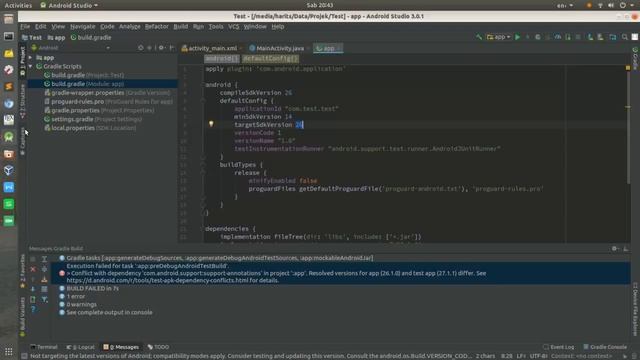Click the Search Everywhere magnifier icon
This screenshot has height=360, width=640.
pyautogui.click(x=624, y=37)
